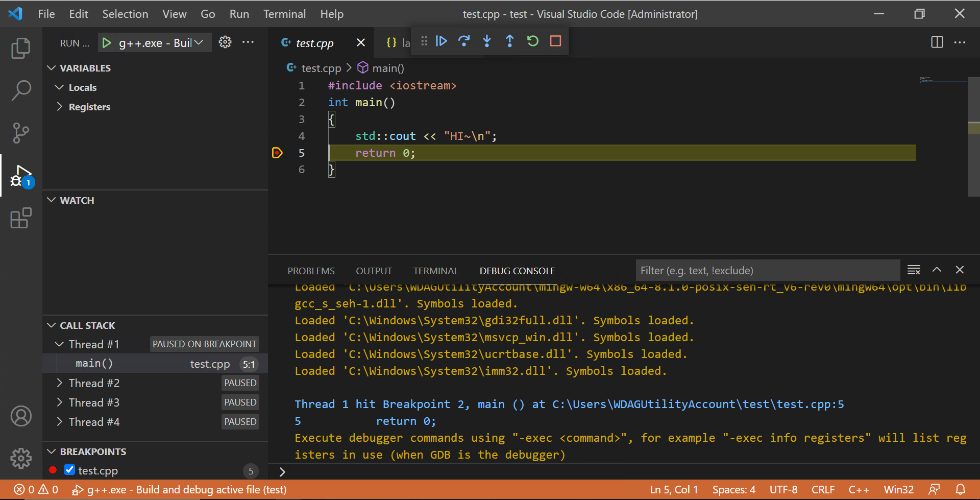The image size is (980, 500).
Task: Open the Explorer view in activity bar
Action: click(21, 48)
